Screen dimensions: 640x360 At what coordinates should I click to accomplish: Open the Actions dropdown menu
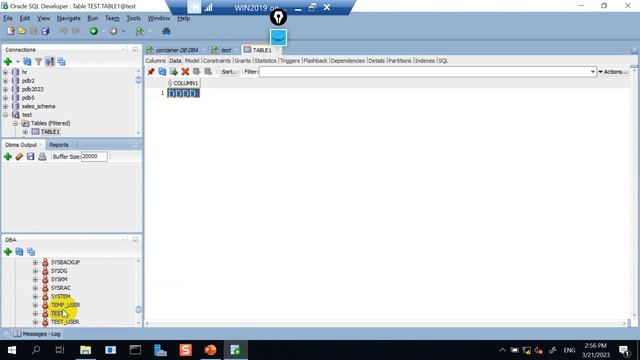click(x=613, y=72)
